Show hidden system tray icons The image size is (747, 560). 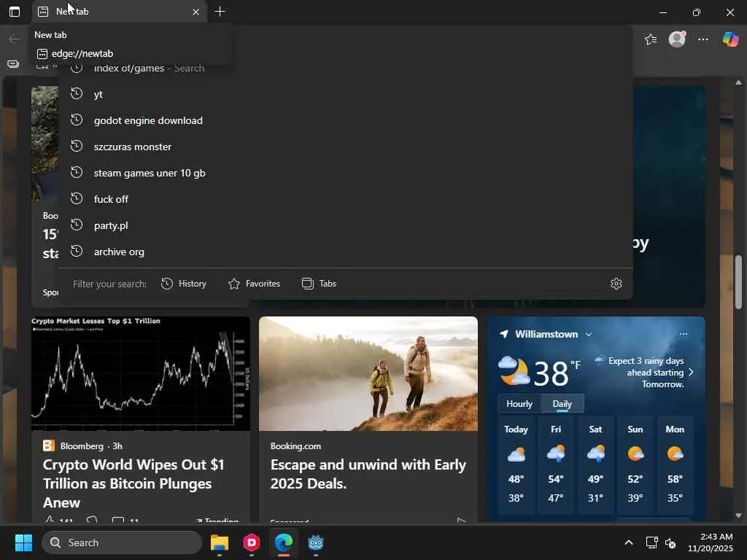pyautogui.click(x=628, y=542)
